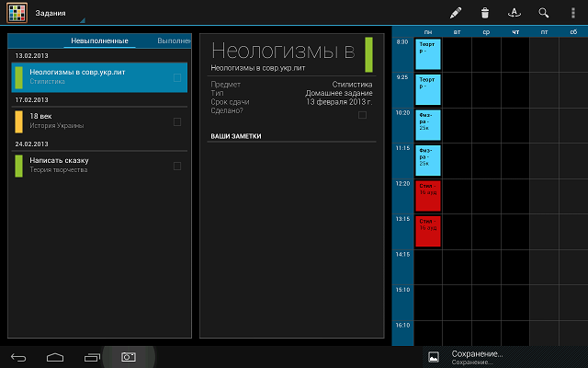588x368 pixels.
Task: Tap the Android home button
Action: pos(55,357)
